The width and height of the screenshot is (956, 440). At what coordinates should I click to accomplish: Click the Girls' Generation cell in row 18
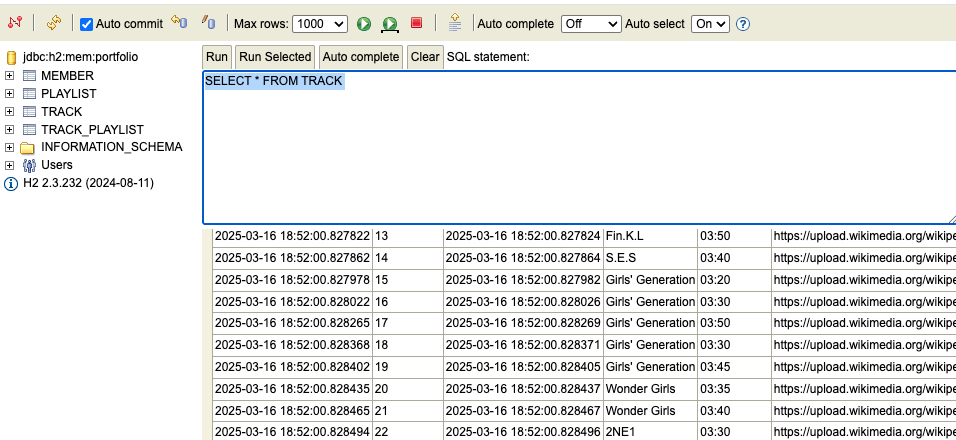tap(650, 345)
